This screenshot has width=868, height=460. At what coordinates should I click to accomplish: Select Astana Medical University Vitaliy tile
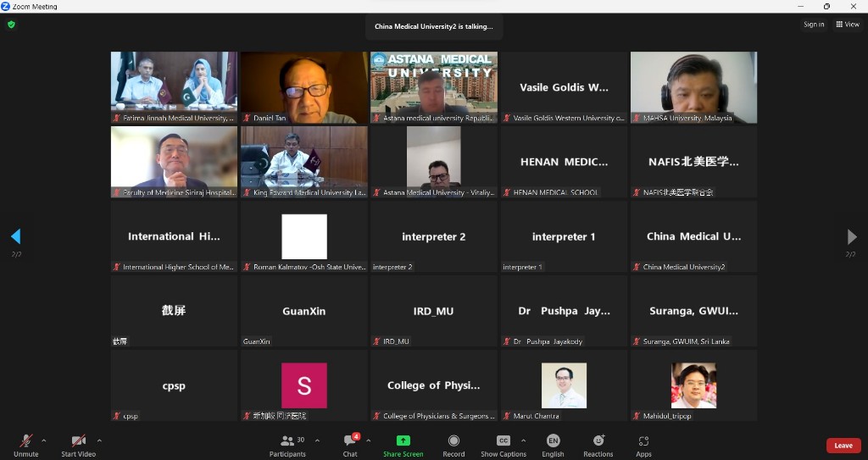434,162
